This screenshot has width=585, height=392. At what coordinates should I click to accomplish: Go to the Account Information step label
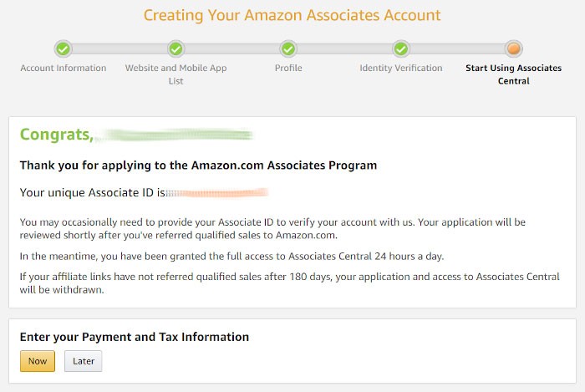pyautogui.click(x=64, y=68)
